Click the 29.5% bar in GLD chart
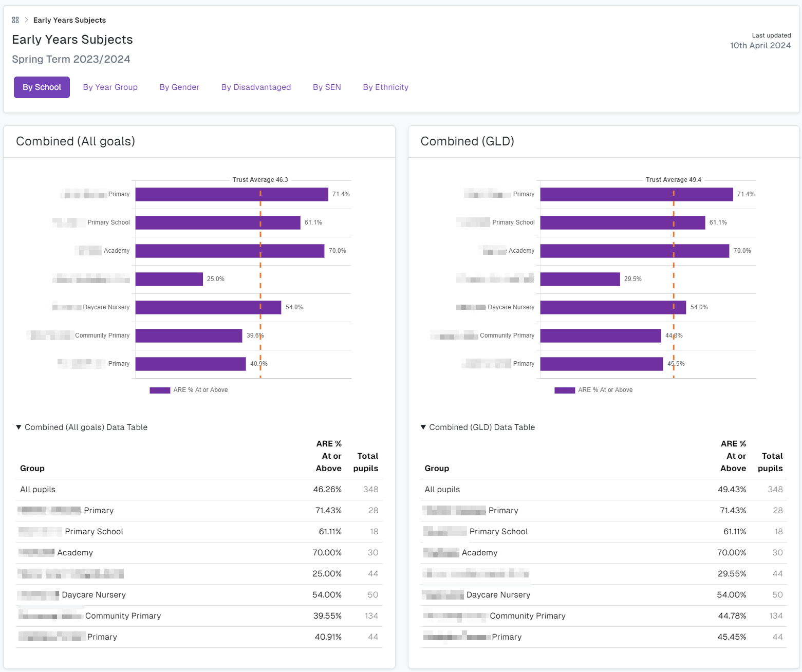 580,279
